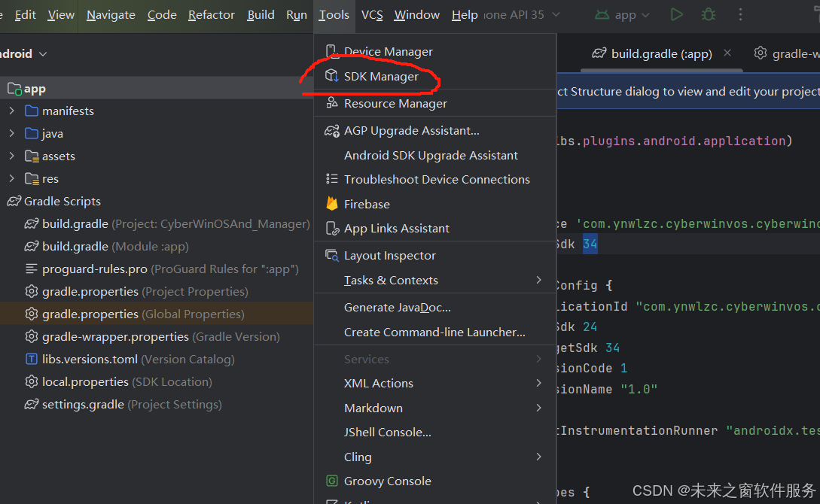The image size is (820, 504).
Task: Click the Troubleshoot Device Connections list icon
Action: (331, 179)
